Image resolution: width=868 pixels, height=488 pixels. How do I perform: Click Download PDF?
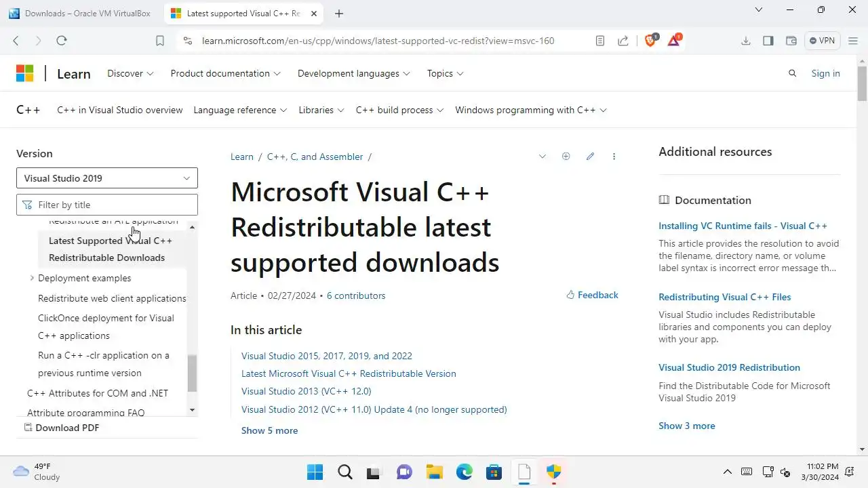click(62, 428)
